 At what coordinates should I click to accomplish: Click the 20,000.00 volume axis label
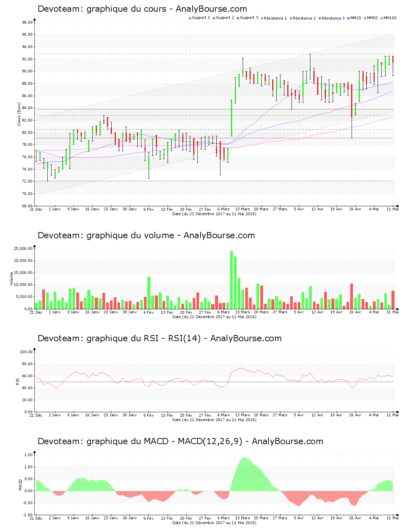tap(23, 261)
